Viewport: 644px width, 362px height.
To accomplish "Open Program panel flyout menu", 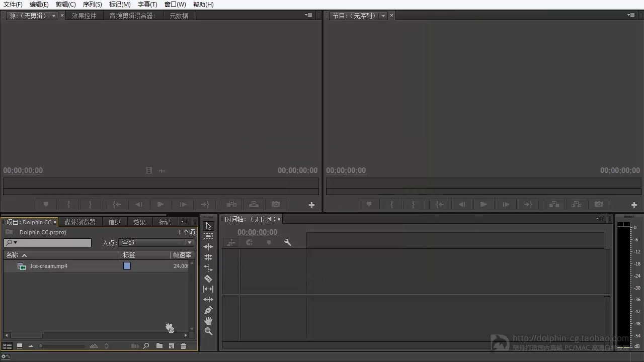I will coord(631,15).
